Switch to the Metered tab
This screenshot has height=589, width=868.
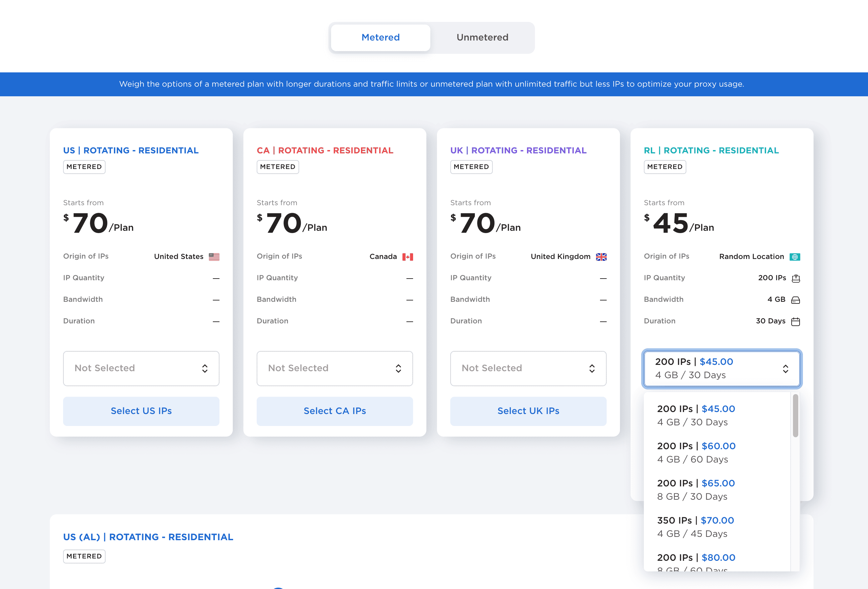tap(380, 37)
